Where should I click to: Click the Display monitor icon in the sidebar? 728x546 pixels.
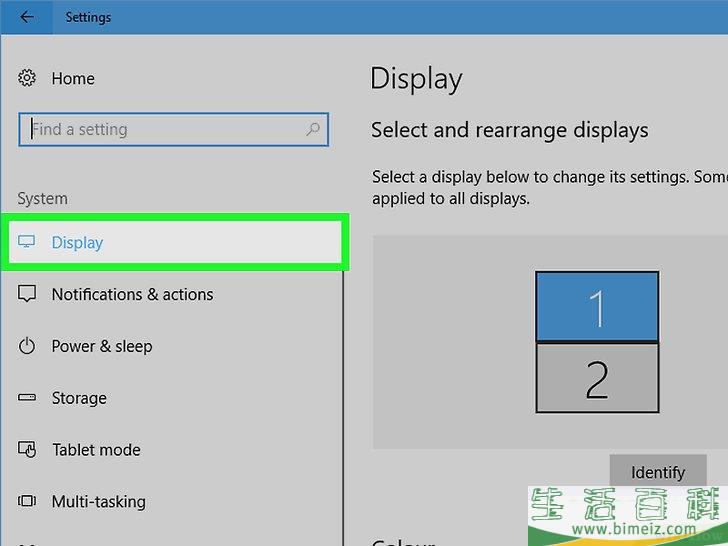point(28,242)
